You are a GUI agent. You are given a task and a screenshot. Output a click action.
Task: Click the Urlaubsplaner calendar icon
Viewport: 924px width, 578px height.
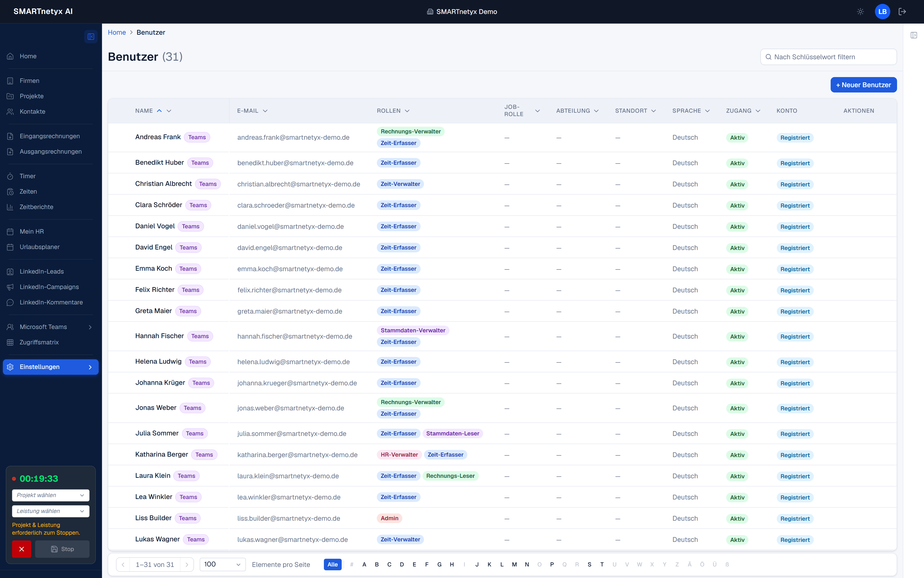point(10,247)
